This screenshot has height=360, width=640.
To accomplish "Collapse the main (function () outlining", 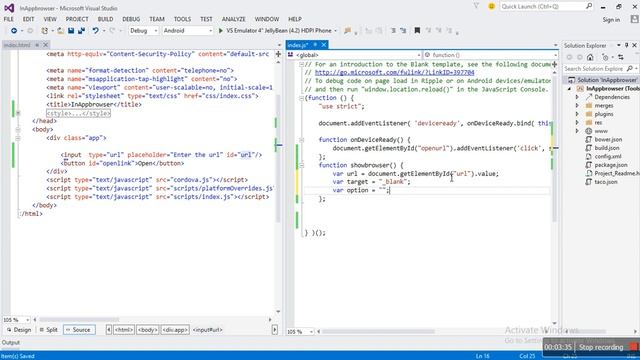I will 302,98.
